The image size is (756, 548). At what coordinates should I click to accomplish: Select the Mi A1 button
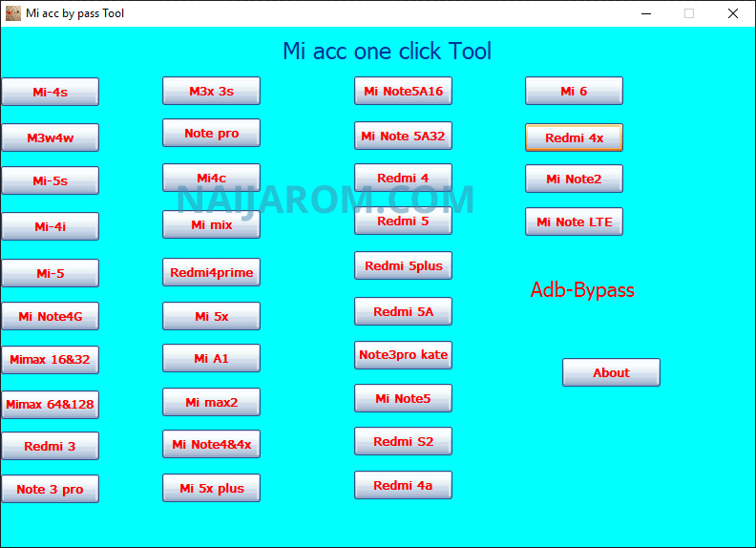click(211, 358)
